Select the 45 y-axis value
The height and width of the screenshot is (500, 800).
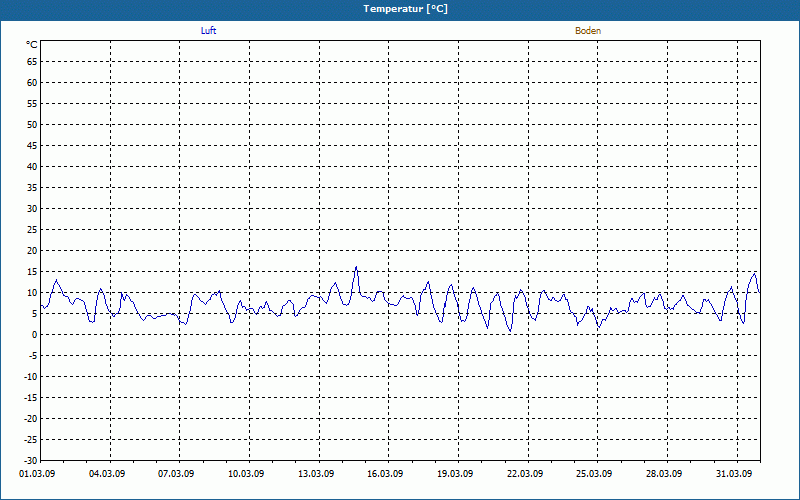32,145
